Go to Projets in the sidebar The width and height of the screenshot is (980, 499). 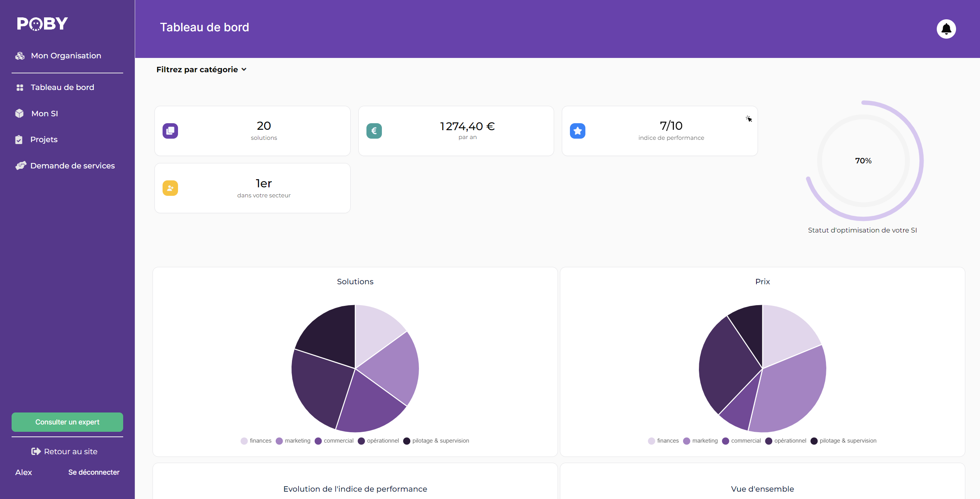[x=44, y=139]
